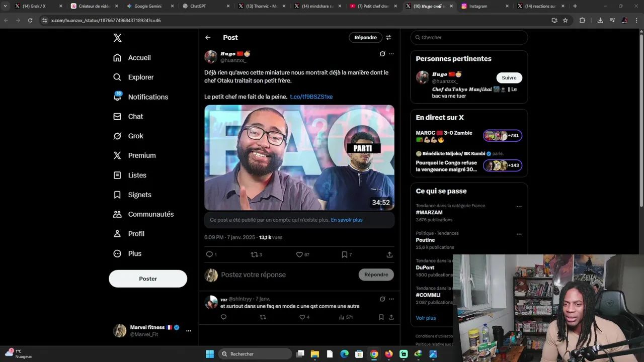Click back arrow next to Post
This screenshot has height=362, width=644.
coord(208,38)
